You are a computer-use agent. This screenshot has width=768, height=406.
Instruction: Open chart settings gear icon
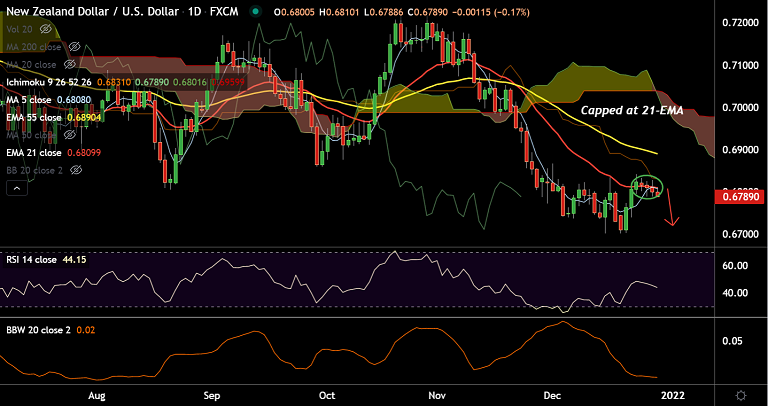pos(741,395)
